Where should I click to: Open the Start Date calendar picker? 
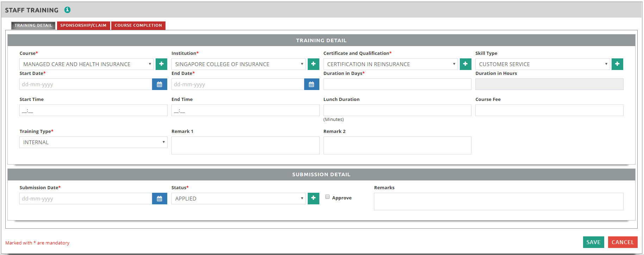160,84
